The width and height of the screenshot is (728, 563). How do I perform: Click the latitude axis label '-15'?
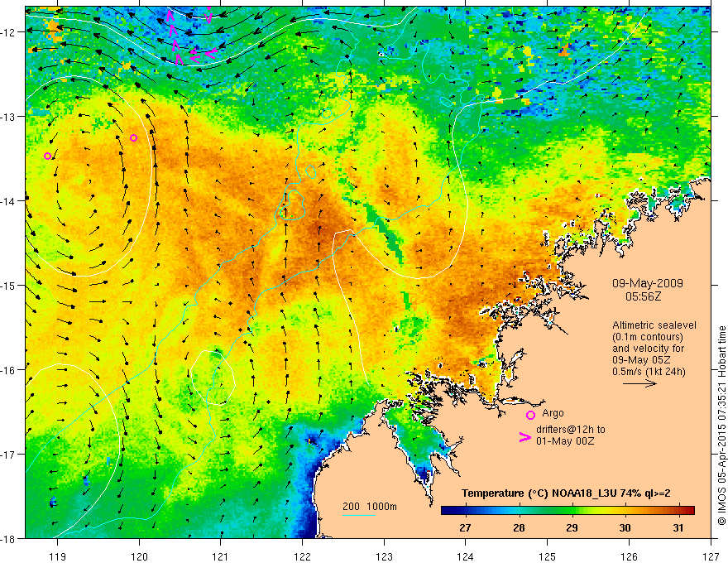point(9,285)
